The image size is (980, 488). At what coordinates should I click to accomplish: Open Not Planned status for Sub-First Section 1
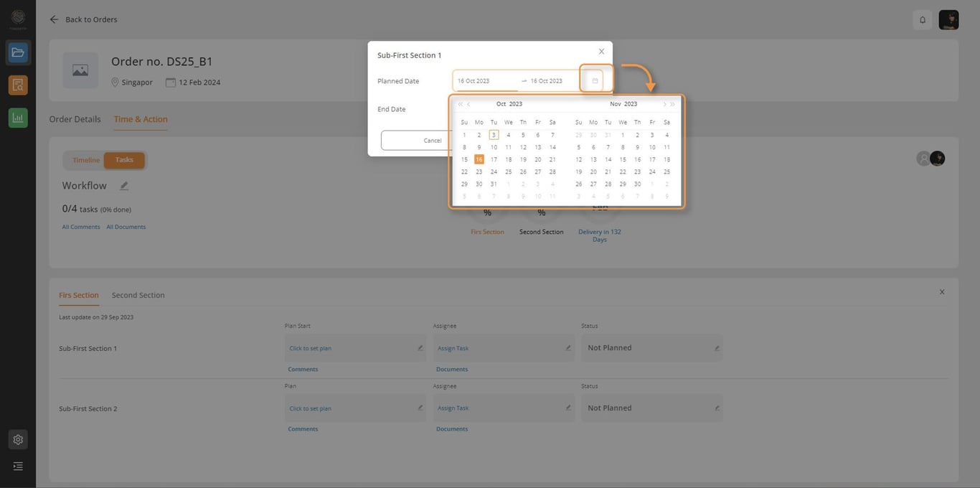pos(610,348)
